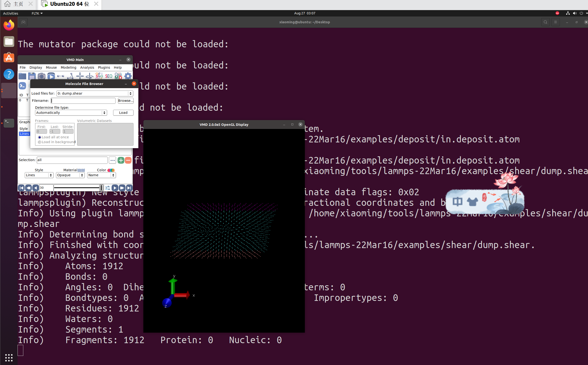Click the Material grid icon
Screen dimensions: 588x365
[81, 170]
